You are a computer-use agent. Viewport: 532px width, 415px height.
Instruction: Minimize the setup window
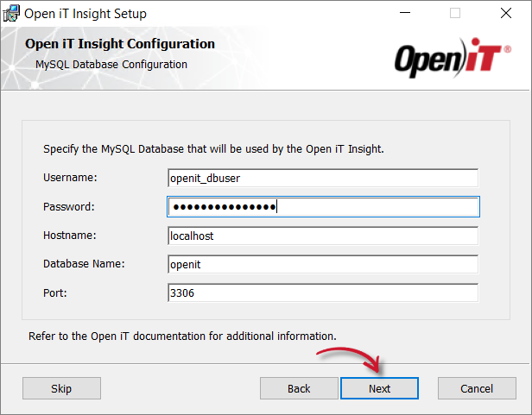(x=405, y=13)
